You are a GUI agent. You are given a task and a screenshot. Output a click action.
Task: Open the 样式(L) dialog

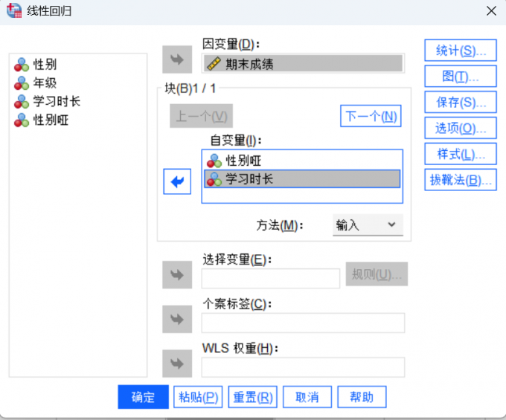pos(461,154)
